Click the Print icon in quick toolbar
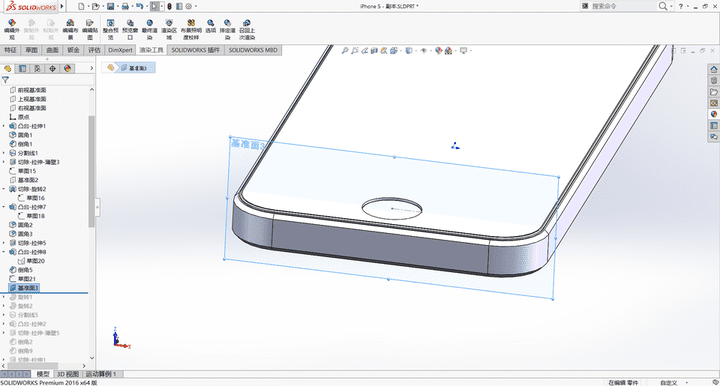 (x=124, y=6)
